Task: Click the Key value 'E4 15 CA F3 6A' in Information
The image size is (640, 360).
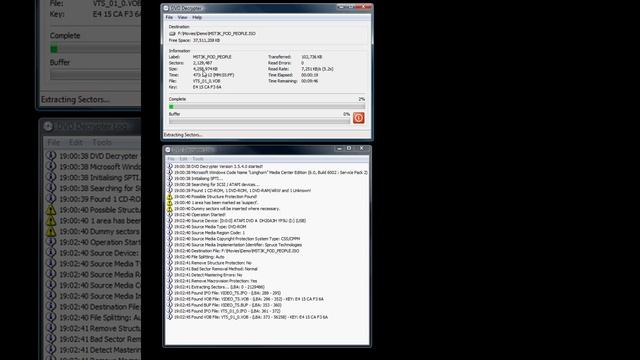Action: click(x=207, y=87)
